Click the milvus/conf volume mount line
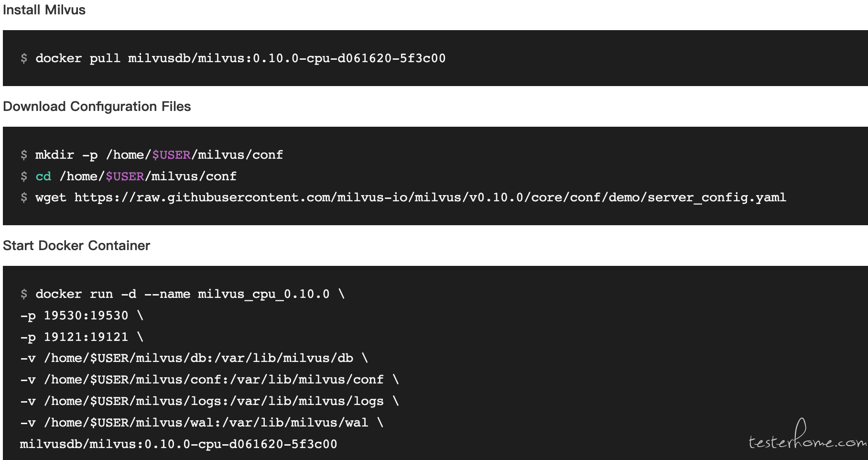Viewport: 868px width, 460px height. click(x=209, y=380)
